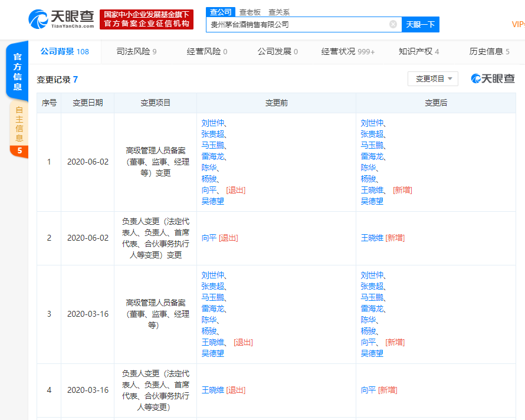Open 马玉鹏 link in row 1 变更前
This screenshot has width=525, height=420.
point(212,145)
